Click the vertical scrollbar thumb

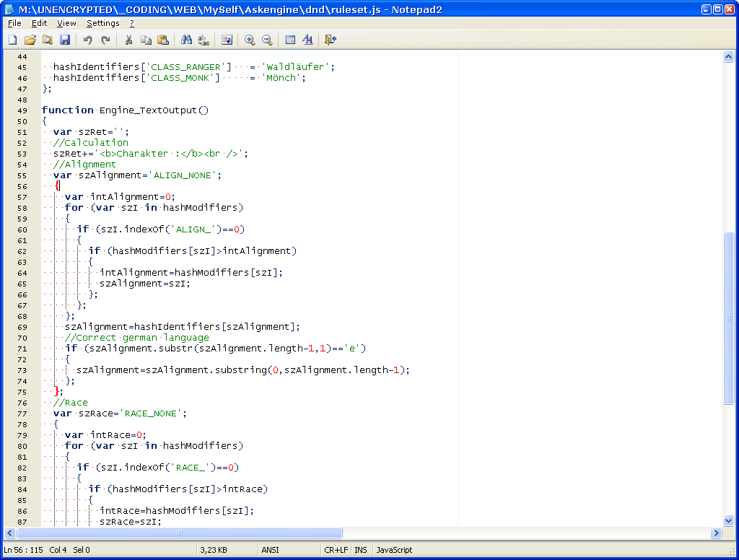coord(728,318)
